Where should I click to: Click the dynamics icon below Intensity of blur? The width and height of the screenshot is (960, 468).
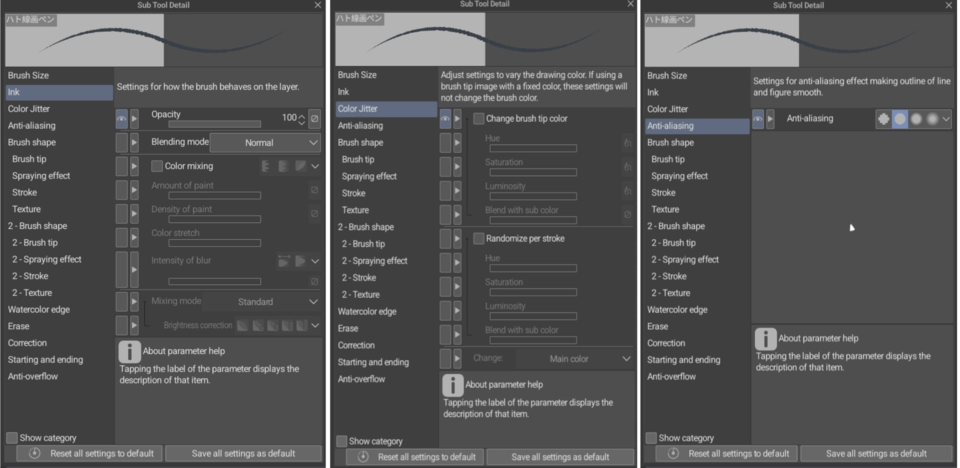point(314,281)
